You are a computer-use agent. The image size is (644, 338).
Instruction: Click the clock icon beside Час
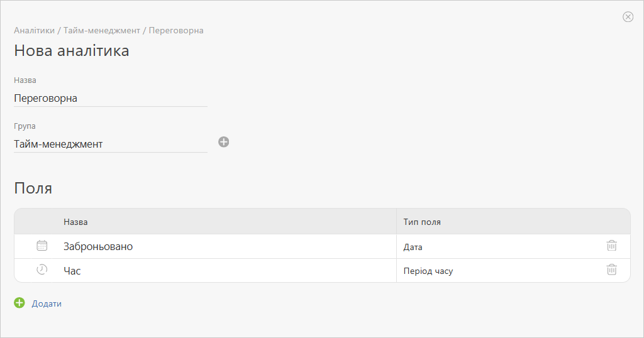[42, 270]
